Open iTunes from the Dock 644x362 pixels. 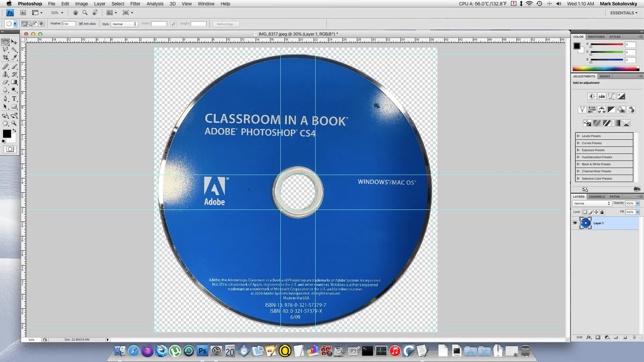395,351
